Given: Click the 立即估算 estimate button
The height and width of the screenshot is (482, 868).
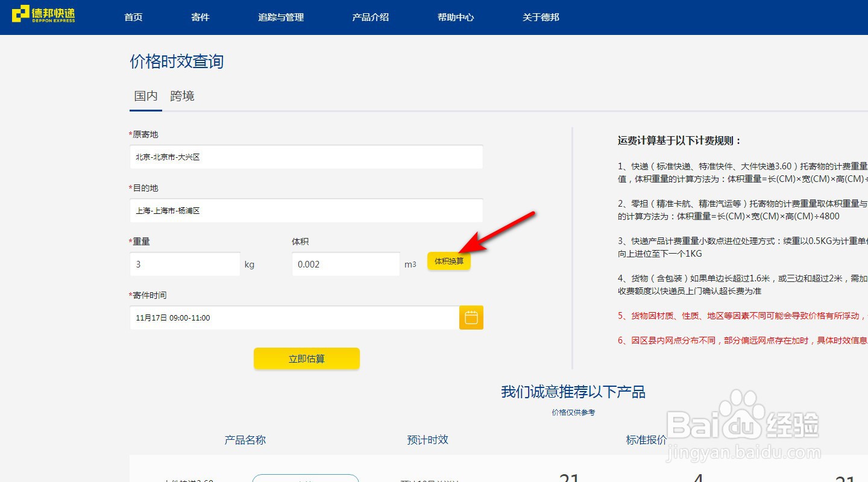Looking at the screenshot, I should click(306, 358).
